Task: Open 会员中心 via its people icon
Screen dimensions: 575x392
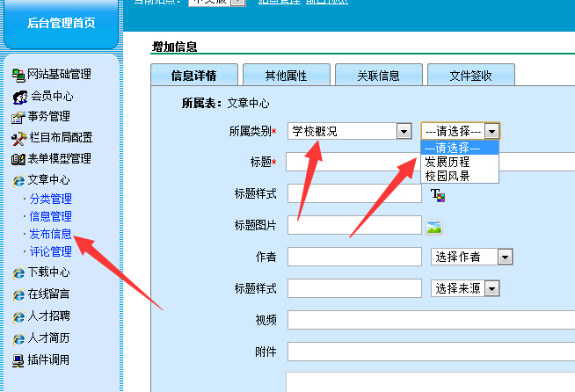Action: coord(18,96)
